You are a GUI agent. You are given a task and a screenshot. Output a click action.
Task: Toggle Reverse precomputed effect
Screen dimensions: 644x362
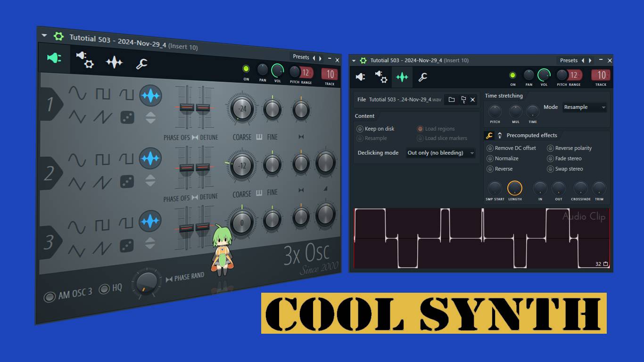pyautogui.click(x=500, y=169)
